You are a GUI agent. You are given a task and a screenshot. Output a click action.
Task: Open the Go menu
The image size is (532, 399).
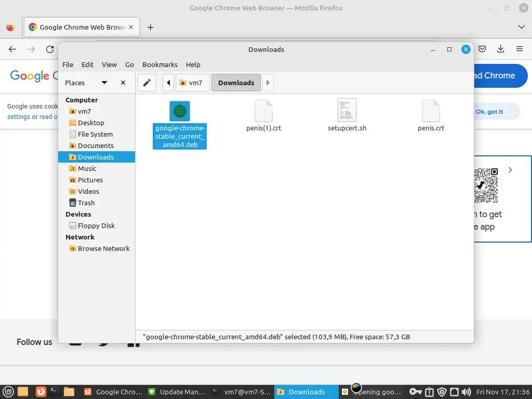point(129,64)
